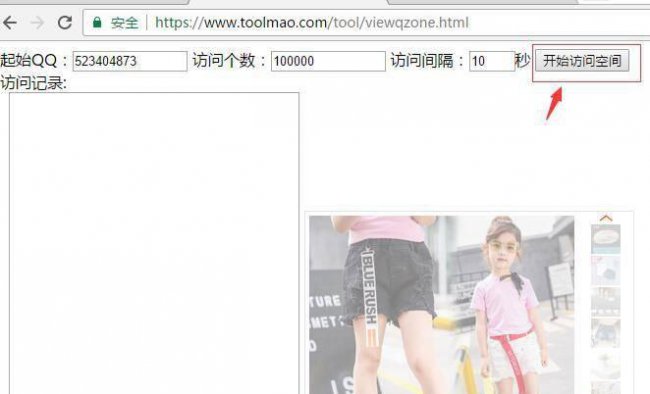650x394 pixels.
Task: Focus the 访问间隔 seconds field
Action: coord(492,61)
